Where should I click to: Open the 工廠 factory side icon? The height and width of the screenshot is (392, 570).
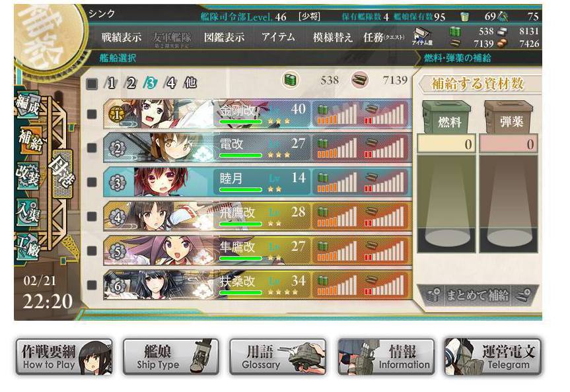(x=27, y=246)
